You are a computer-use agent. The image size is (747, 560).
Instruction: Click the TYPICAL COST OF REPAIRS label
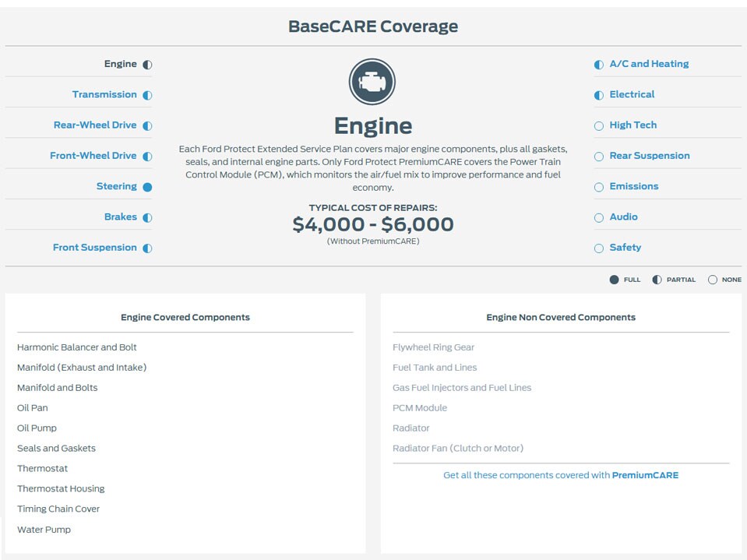373,208
